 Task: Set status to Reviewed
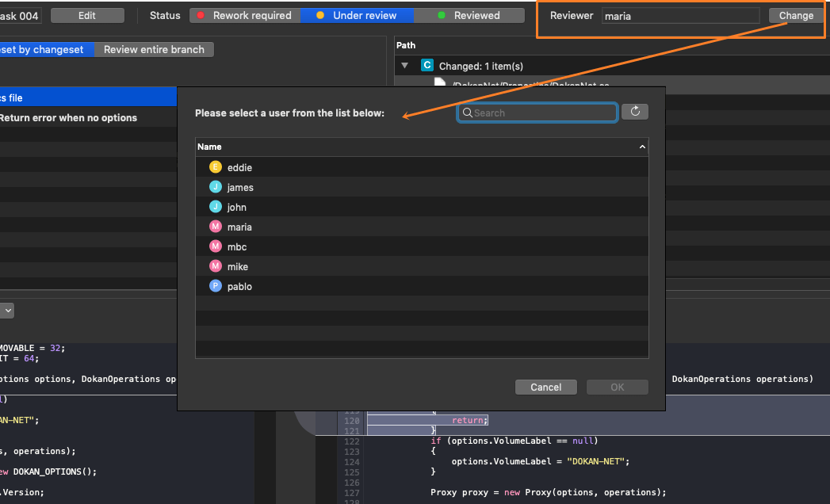(469, 15)
